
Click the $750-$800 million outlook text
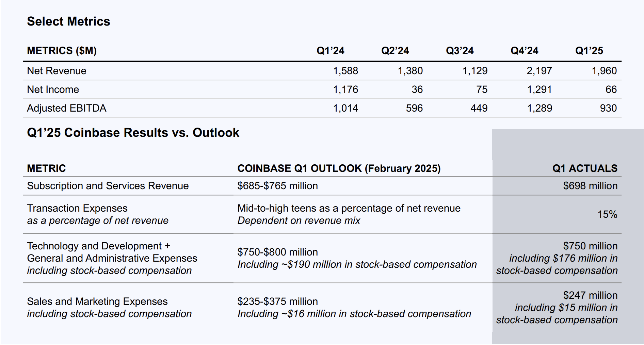pos(277,252)
